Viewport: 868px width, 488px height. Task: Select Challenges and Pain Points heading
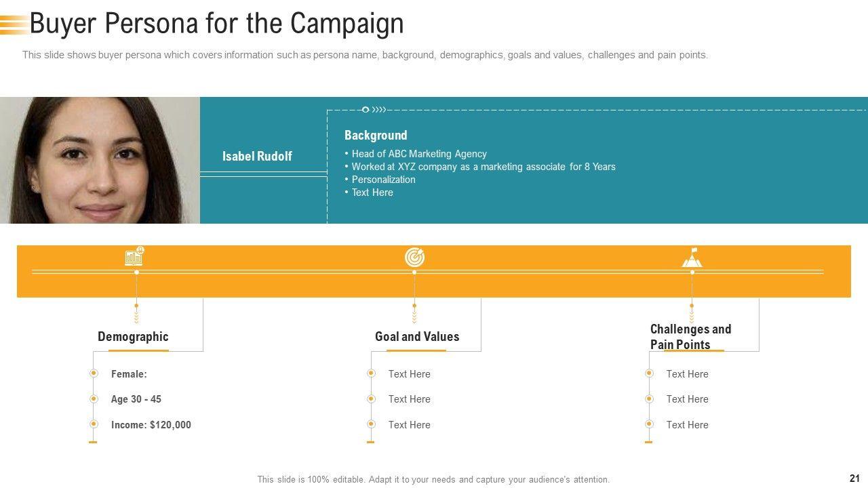[x=690, y=337]
